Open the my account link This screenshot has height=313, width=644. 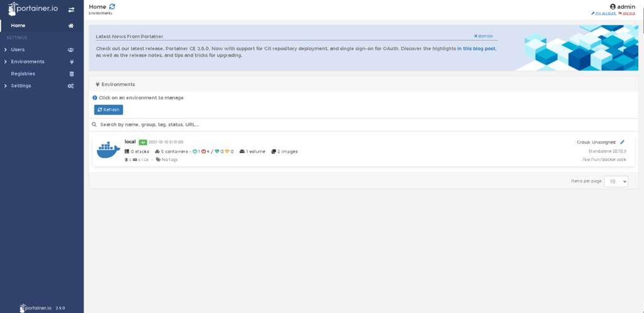[603, 14]
